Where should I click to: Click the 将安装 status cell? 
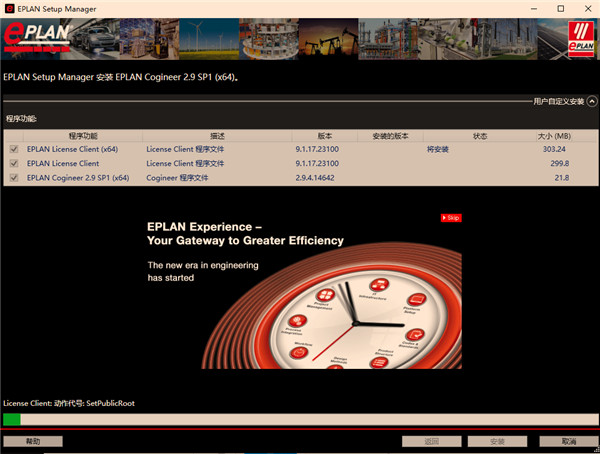438,149
